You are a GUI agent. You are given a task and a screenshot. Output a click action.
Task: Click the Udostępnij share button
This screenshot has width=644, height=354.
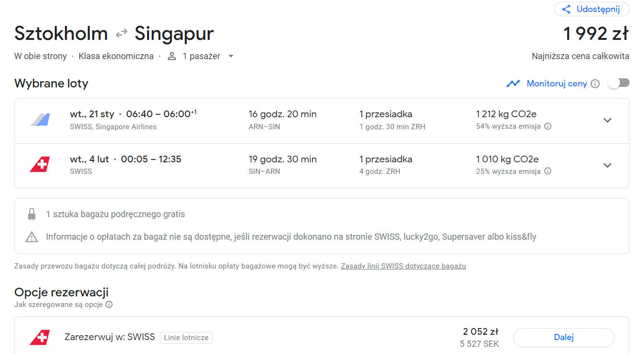pos(592,9)
